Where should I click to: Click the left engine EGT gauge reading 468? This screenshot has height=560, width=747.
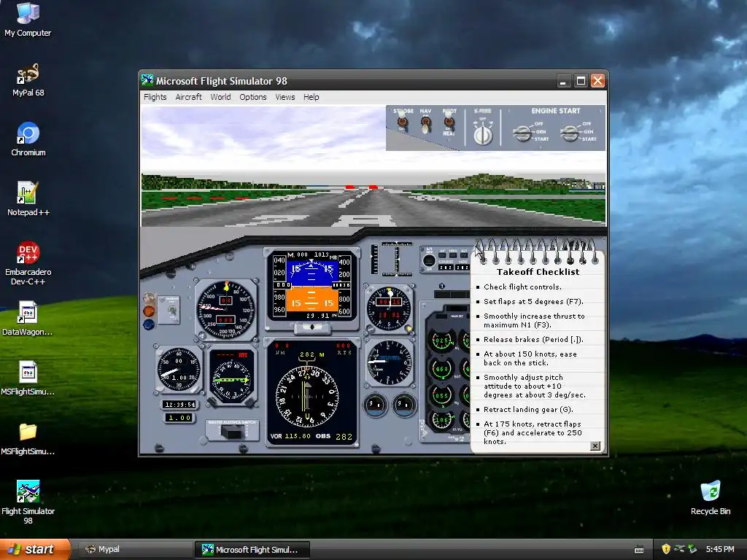(441, 368)
